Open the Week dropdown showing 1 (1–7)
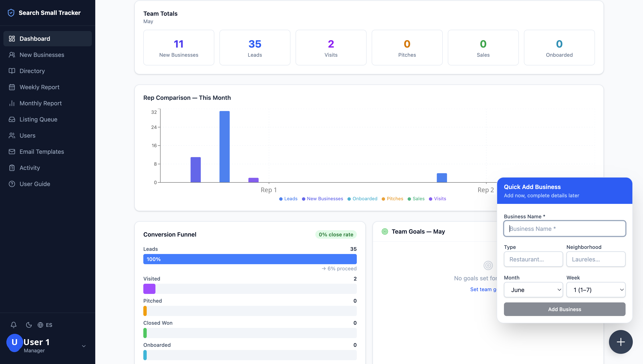This screenshot has width=643, height=364. (x=596, y=290)
